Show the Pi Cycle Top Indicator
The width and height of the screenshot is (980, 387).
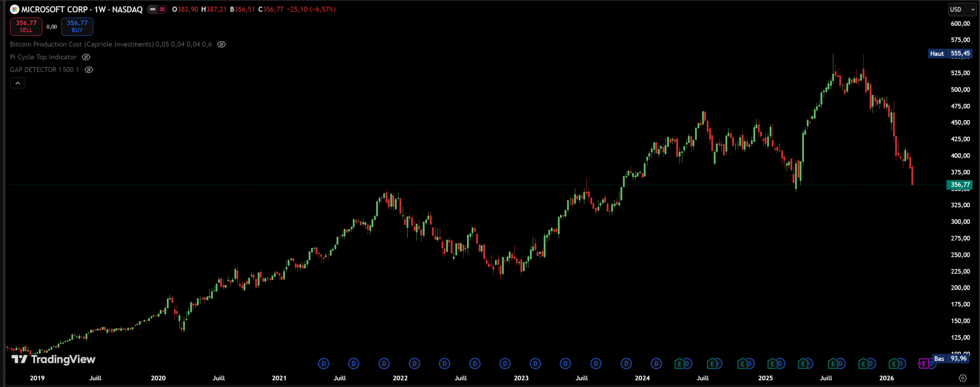(86, 57)
